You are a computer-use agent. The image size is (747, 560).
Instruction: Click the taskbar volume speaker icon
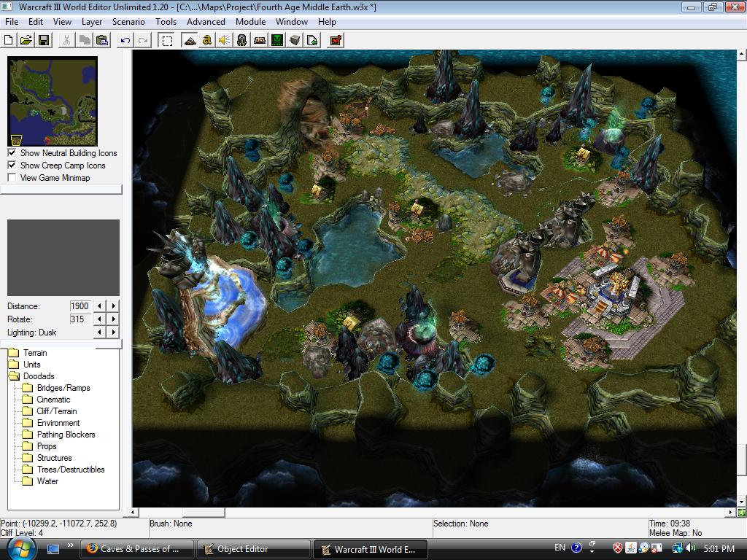click(690, 548)
